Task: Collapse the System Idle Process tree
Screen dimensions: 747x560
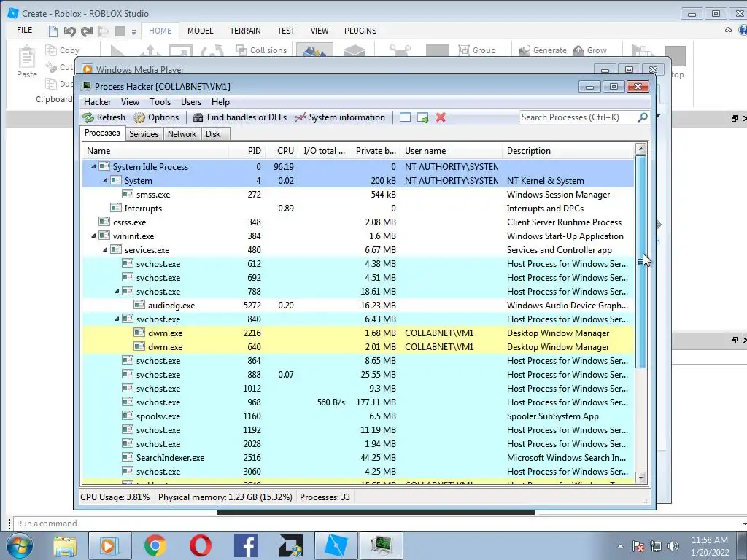Action: click(x=93, y=167)
